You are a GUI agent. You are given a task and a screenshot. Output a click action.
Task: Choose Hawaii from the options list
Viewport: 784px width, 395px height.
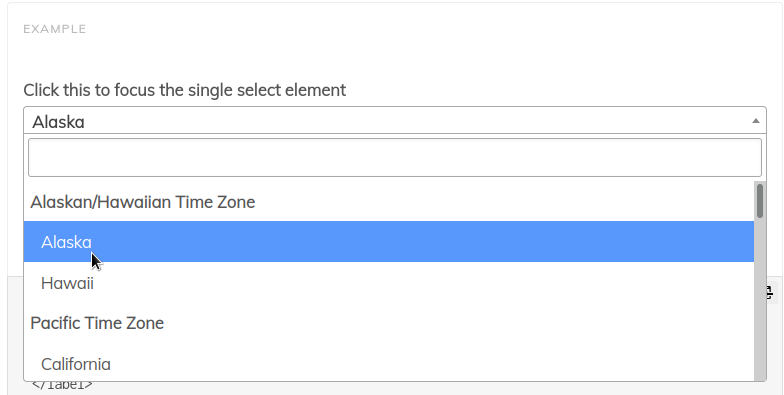click(x=388, y=282)
